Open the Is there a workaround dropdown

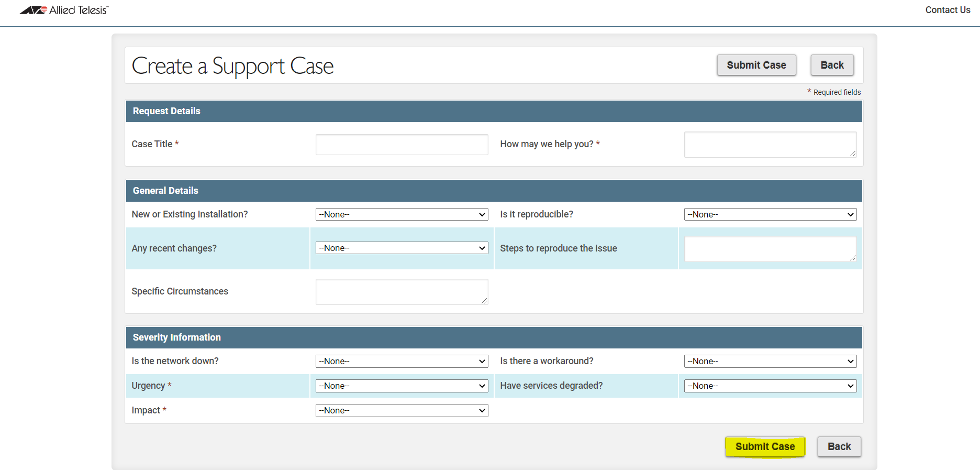(770, 361)
